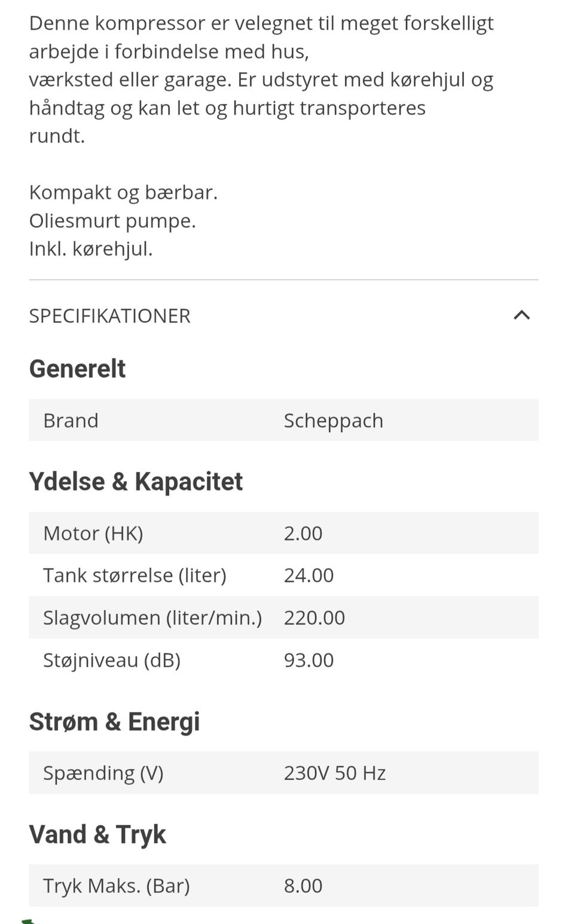
Task: Click the 2.00 motor horsepower value
Action: pyautogui.click(x=303, y=533)
